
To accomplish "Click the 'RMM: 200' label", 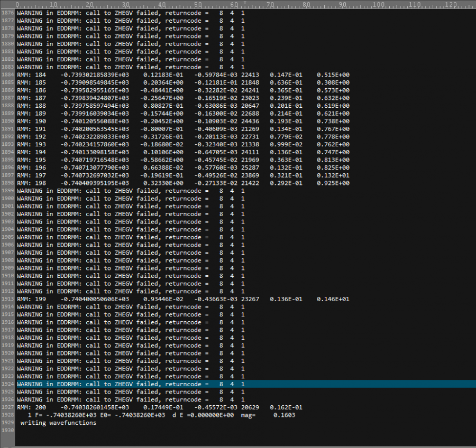I will (x=31, y=407).
